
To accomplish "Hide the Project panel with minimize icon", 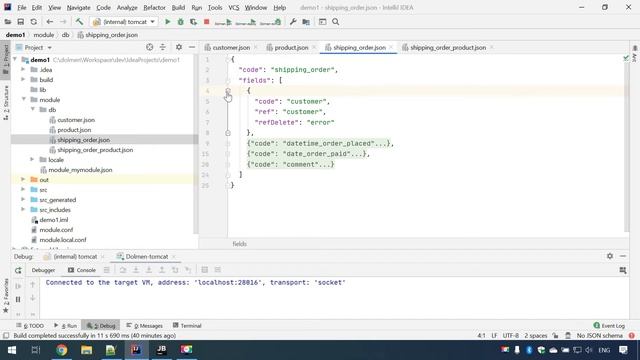I will pos(192,47).
